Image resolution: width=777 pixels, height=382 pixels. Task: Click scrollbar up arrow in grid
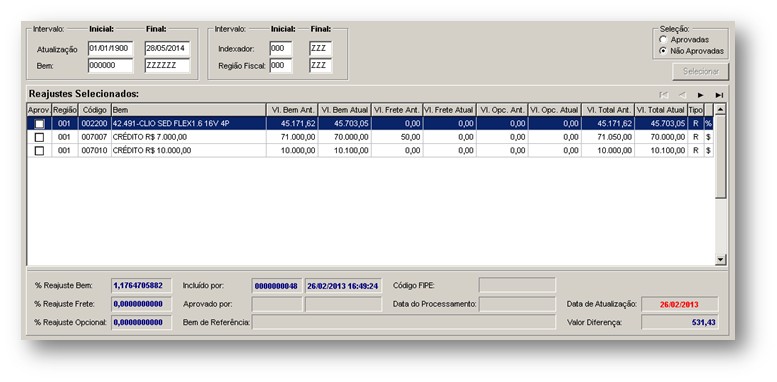721,109
